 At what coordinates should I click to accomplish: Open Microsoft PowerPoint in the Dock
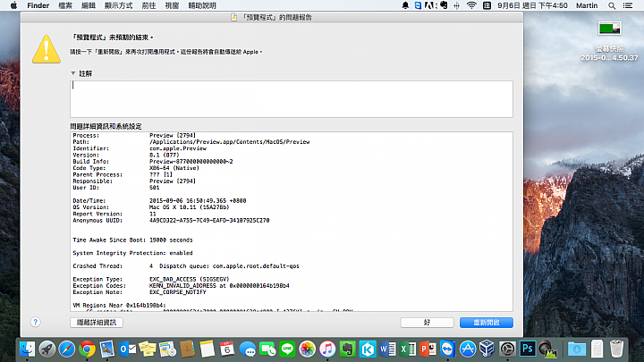pos(428,349)
